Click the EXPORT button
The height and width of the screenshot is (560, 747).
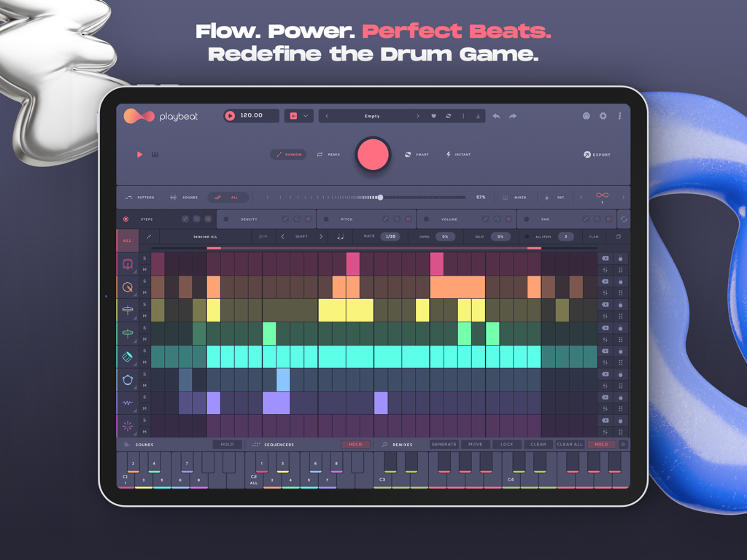point(597,155)
